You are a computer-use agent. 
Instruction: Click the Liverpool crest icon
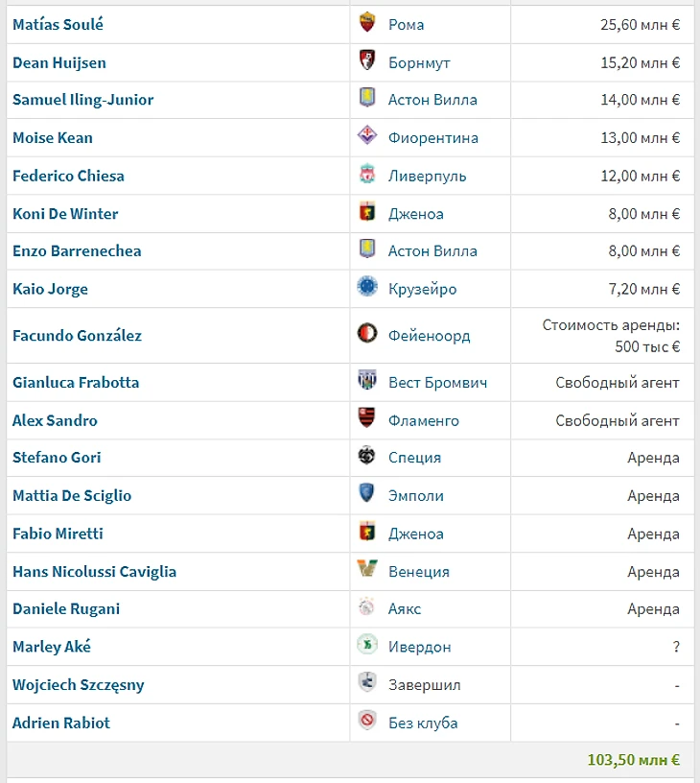coord(367,174)
